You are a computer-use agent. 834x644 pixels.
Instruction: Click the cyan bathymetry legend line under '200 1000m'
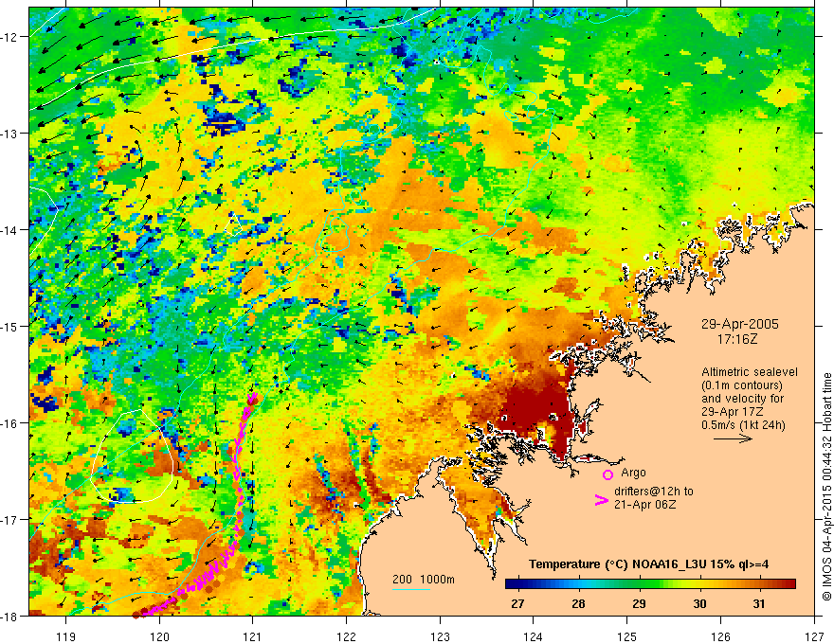click(411, 589)
